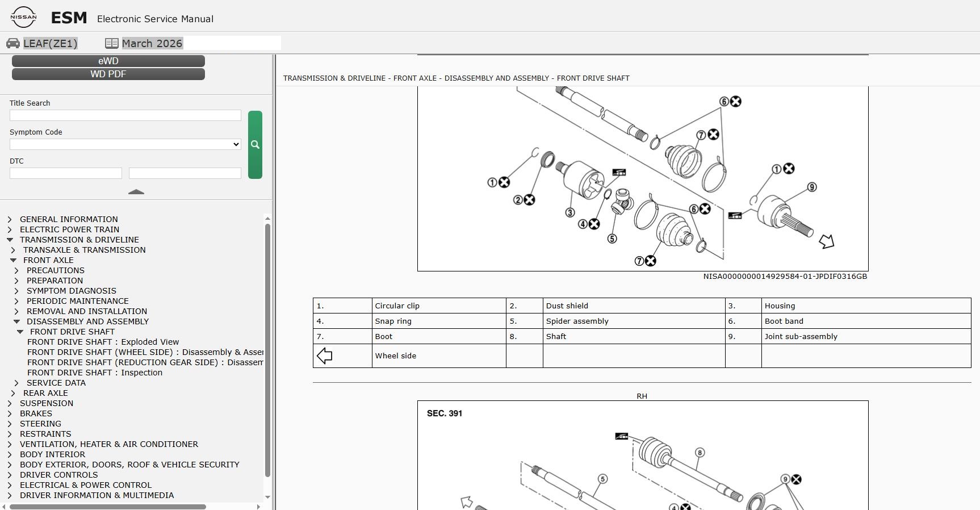The image size is (980, 510).
Task: Click tree scroll-down arrow
Action: pyautogui.click(x=267, y=498)
